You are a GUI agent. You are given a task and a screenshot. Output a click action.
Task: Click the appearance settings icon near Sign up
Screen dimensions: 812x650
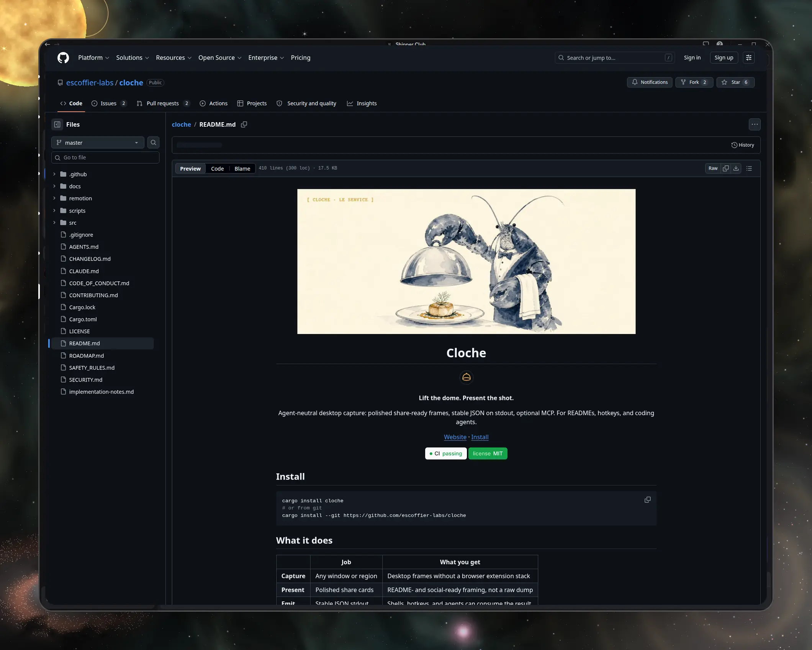click(748, 58)
